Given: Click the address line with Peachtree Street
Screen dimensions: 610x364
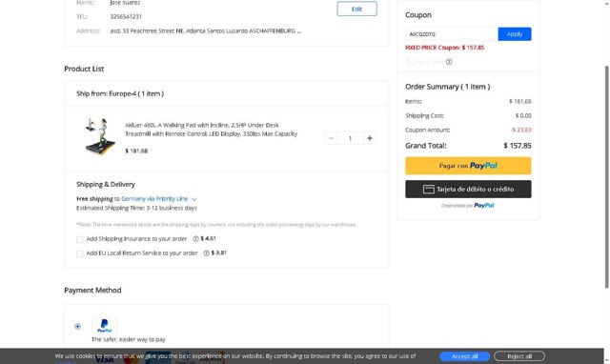Looking at the screenshot, I should pyautogui.click(x=206, y=30).
